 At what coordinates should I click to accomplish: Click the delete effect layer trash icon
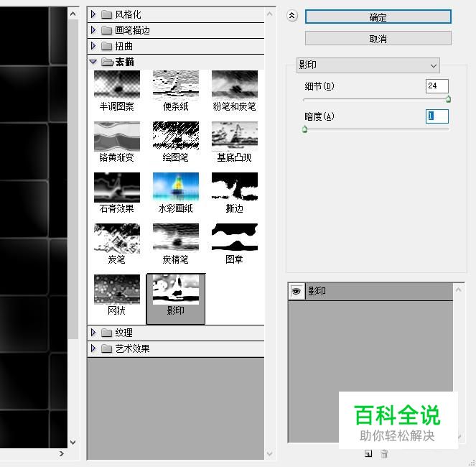pyautogui.click(x=384, y=453)
